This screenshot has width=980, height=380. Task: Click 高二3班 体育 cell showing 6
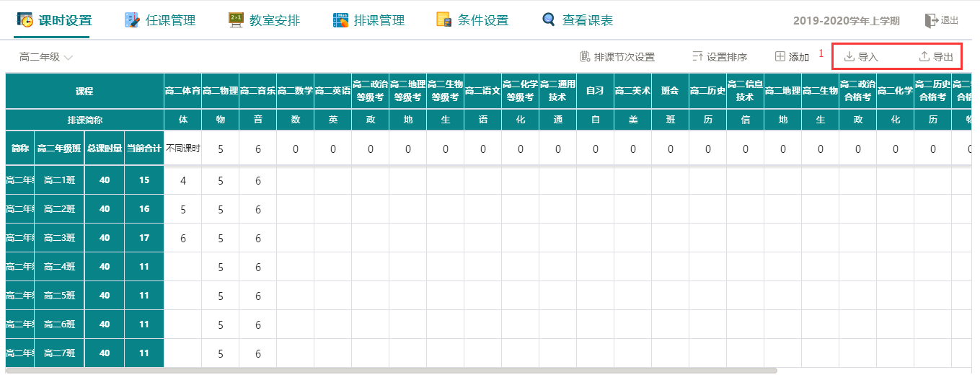[183, 238]
